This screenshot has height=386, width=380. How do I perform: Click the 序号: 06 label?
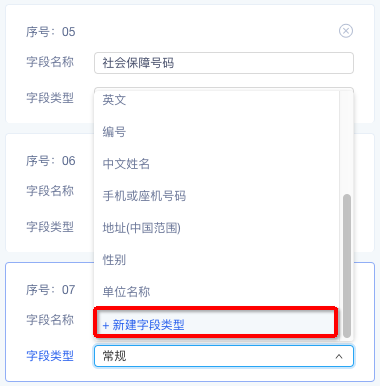(51, 161)
